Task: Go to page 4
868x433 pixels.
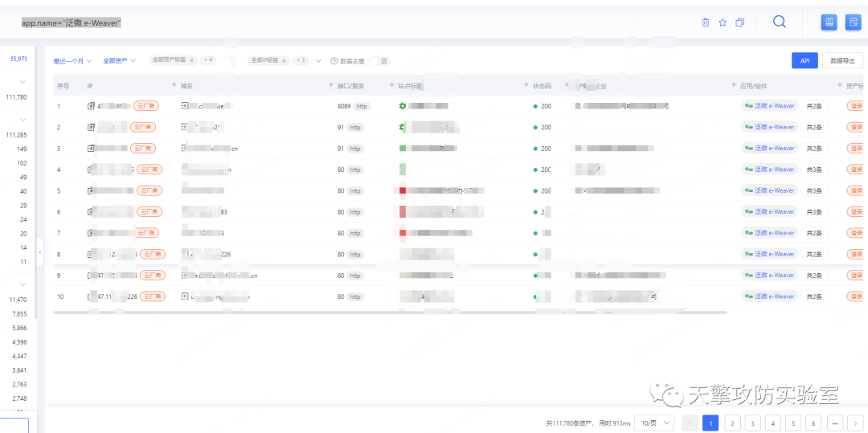Action: click(x=773, y=423)
